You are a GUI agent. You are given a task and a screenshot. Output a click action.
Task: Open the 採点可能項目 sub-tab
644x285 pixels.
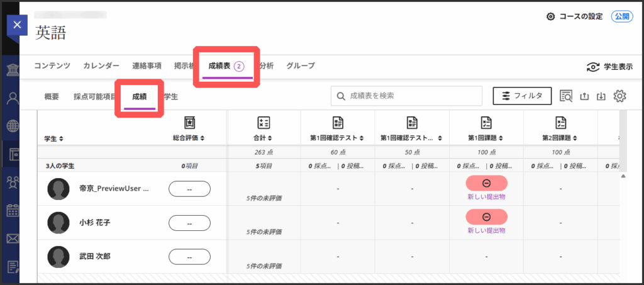pos(94,96)
